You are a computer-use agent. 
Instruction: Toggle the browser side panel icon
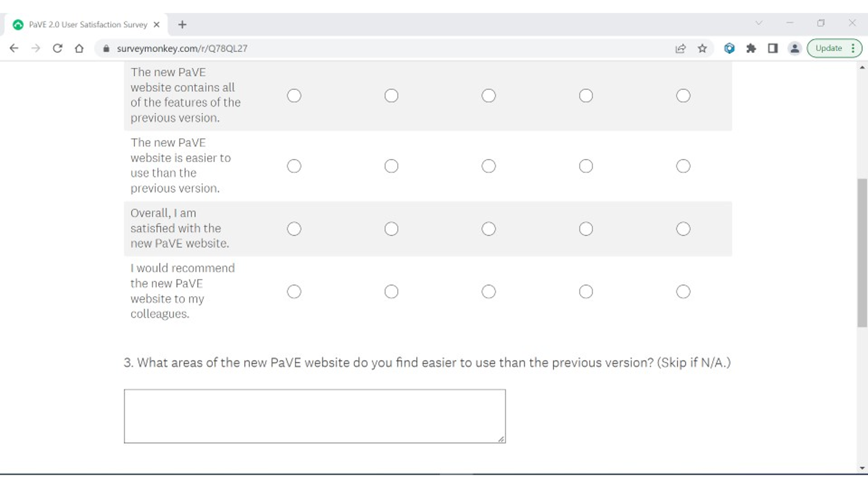pos(773,48)
